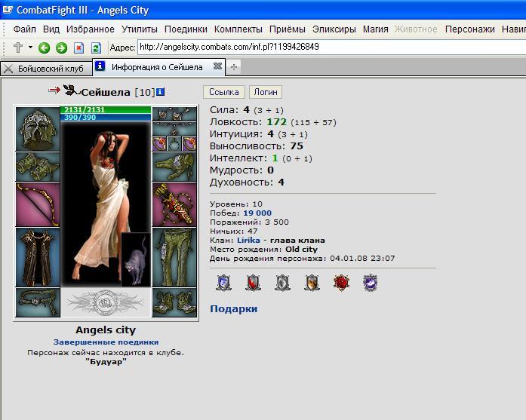The image size is (526, 420).
Task: Open the dropdown arrow beside sword icon
Action: (30, 47)
